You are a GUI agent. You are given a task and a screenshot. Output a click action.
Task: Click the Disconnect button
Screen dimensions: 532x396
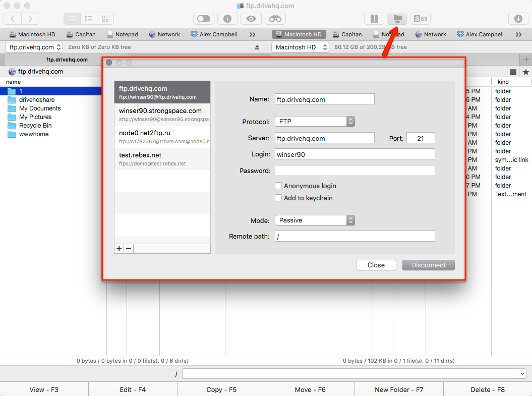429,265
